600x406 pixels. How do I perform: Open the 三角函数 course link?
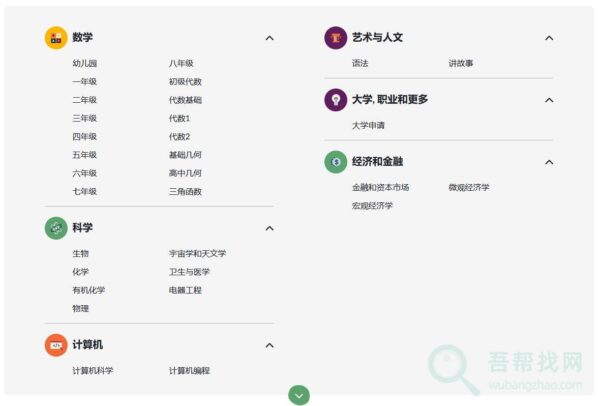185,191
